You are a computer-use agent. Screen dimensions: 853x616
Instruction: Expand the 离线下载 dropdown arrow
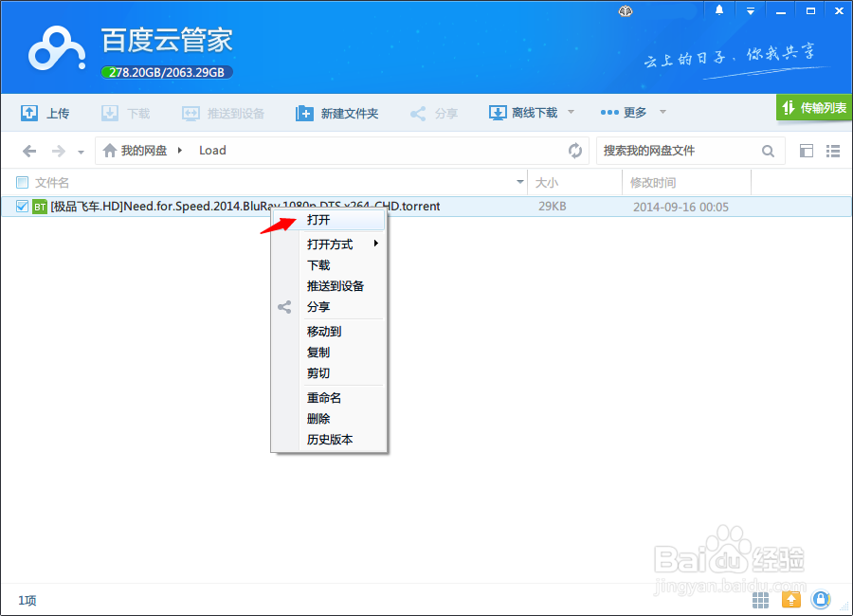(x=571, y=112)
